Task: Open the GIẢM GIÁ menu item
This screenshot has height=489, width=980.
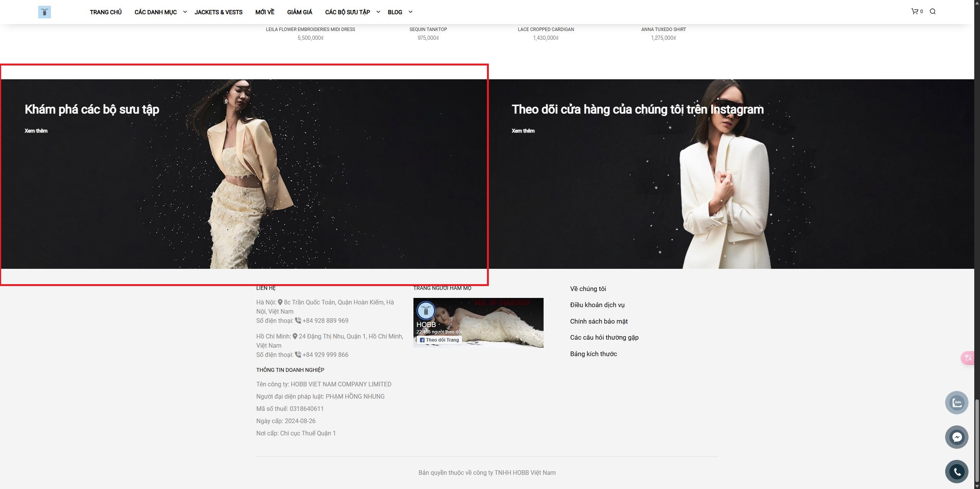Action: point(299,12)
